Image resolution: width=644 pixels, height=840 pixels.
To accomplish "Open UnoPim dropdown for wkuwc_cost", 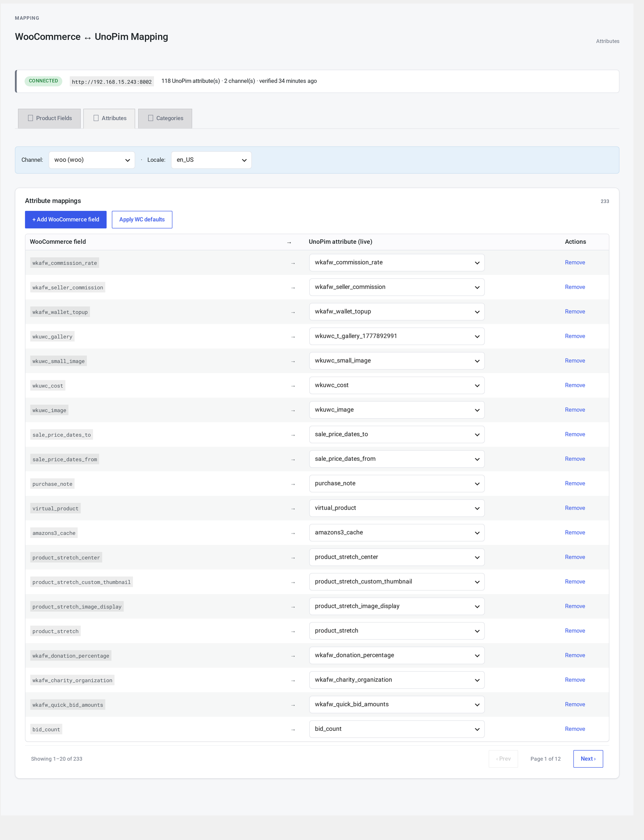I will pyautogui.click(x=397, y=385).
